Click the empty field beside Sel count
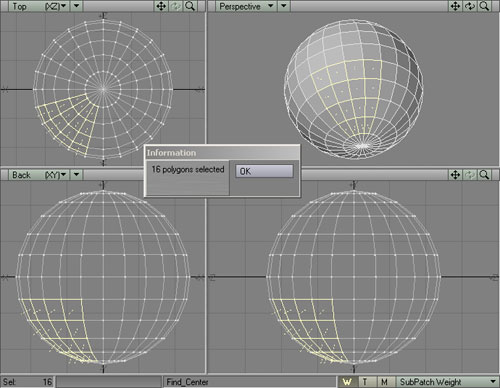 pos(108,382)
